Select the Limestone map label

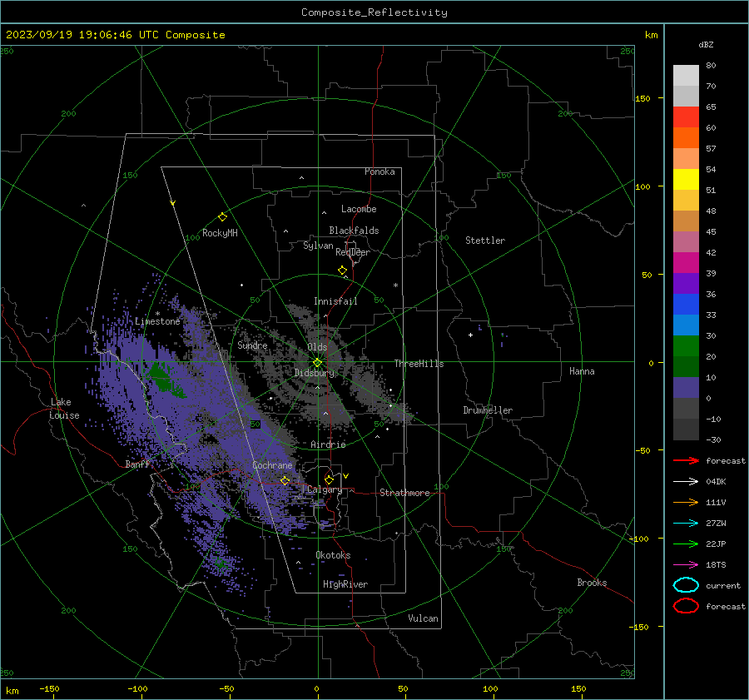[157, 321]
